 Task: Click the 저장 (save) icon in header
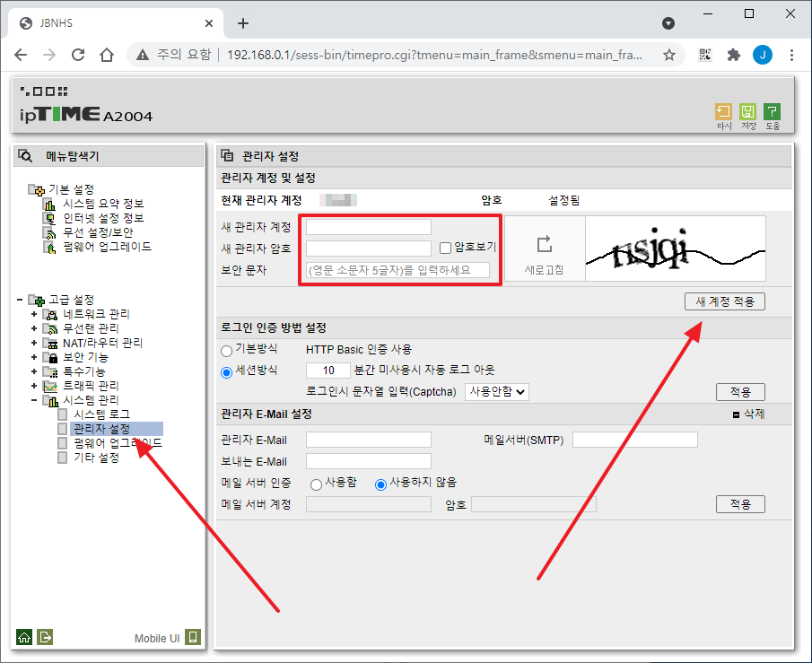747,112
